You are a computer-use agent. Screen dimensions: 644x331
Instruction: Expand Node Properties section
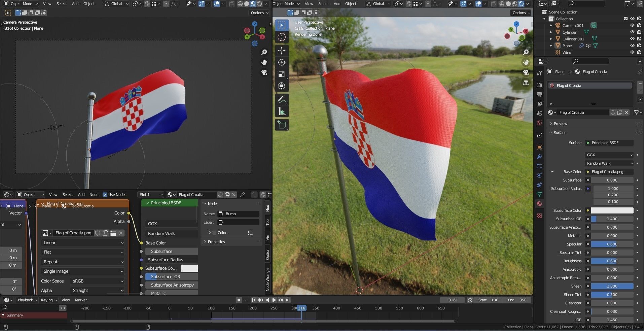coord(216,242)
